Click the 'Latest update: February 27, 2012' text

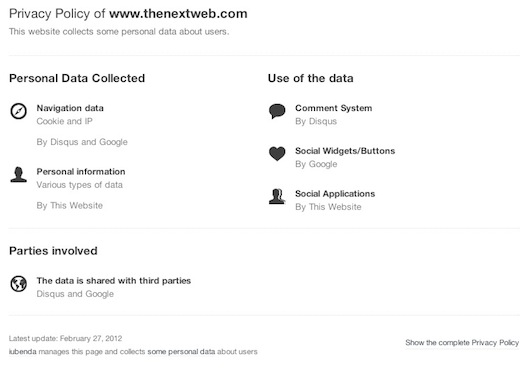click(x=65, y=338)
